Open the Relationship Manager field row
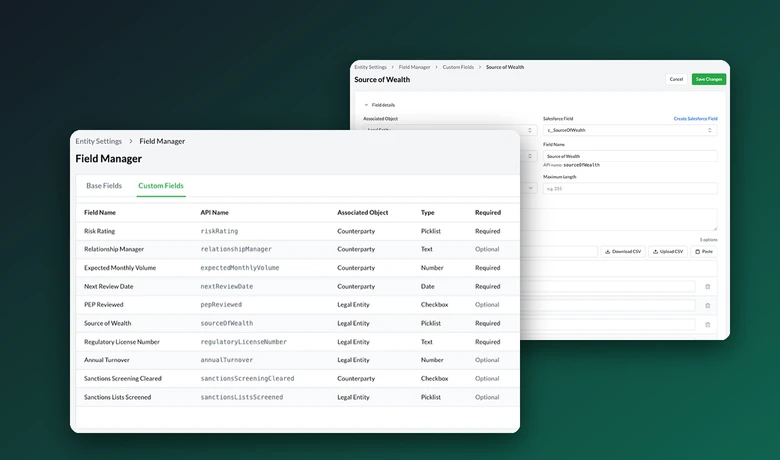 pyautogui.click(x=297, y=249)
